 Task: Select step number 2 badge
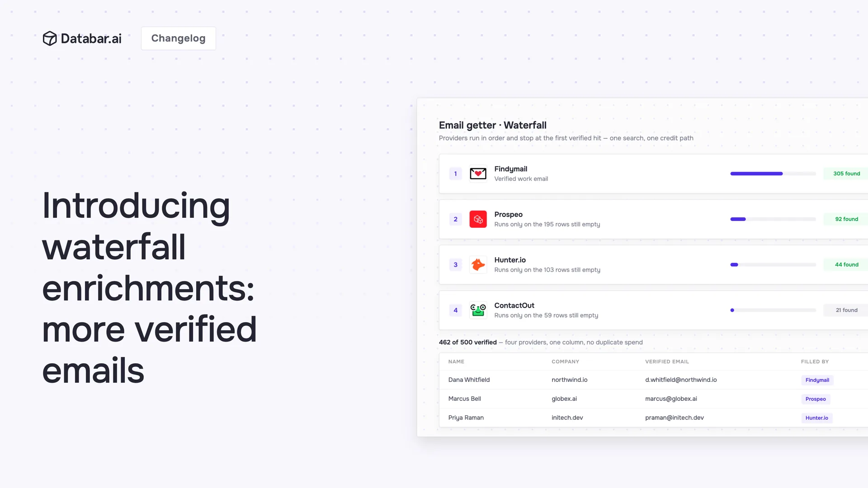[x=455, y=219]
